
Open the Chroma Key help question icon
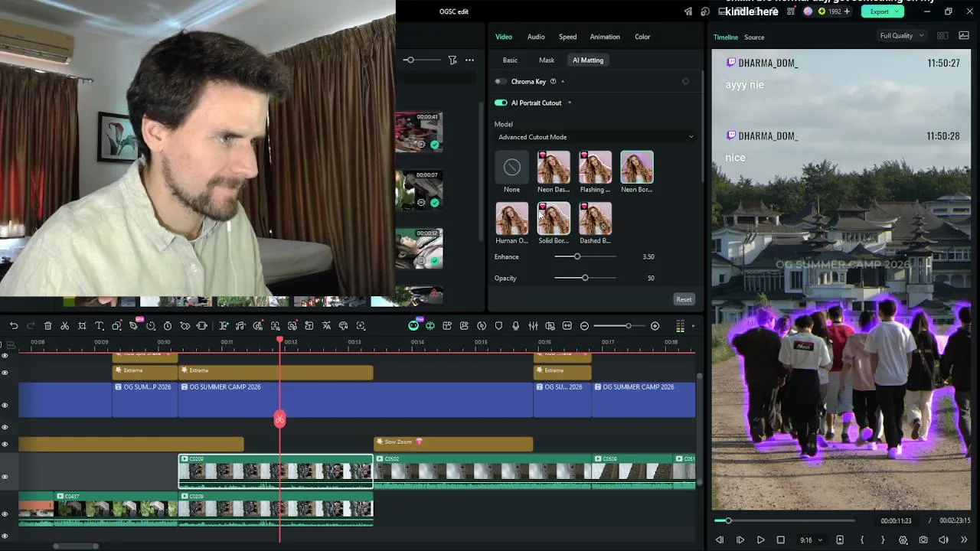pos(553,81)
